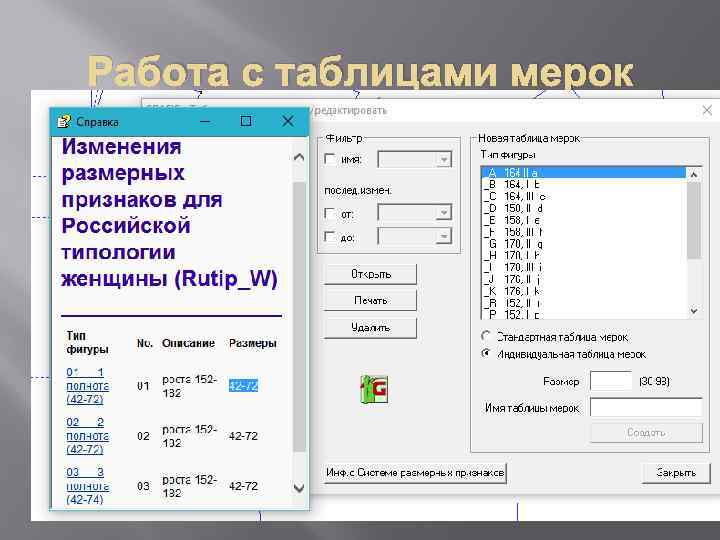This screenshot has width=720, height=540.
Task: Select figure type '_I 170, III'
Action: 584,268
